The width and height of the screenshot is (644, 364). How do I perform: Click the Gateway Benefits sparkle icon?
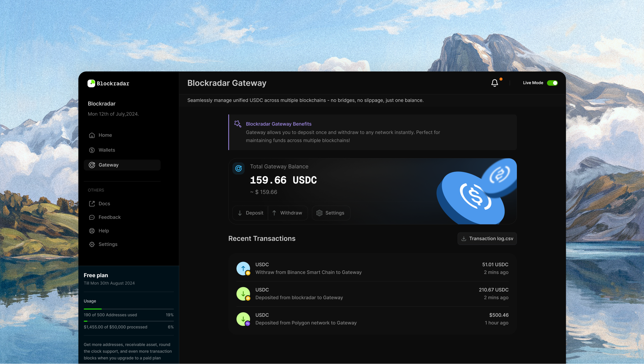click(x=237, y=124)
